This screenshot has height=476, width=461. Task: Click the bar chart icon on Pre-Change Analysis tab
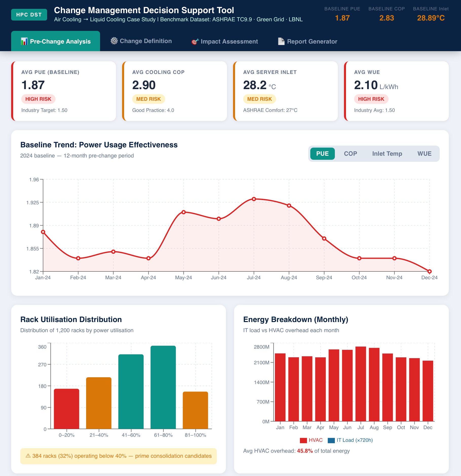[24, 42]
